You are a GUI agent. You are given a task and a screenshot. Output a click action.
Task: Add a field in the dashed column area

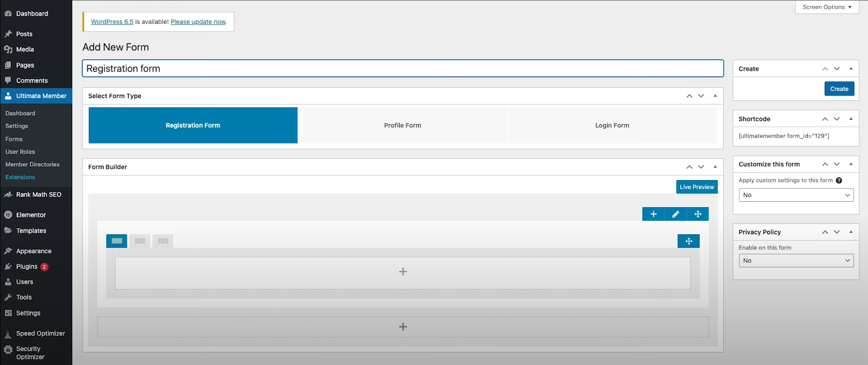pos(403,272)
